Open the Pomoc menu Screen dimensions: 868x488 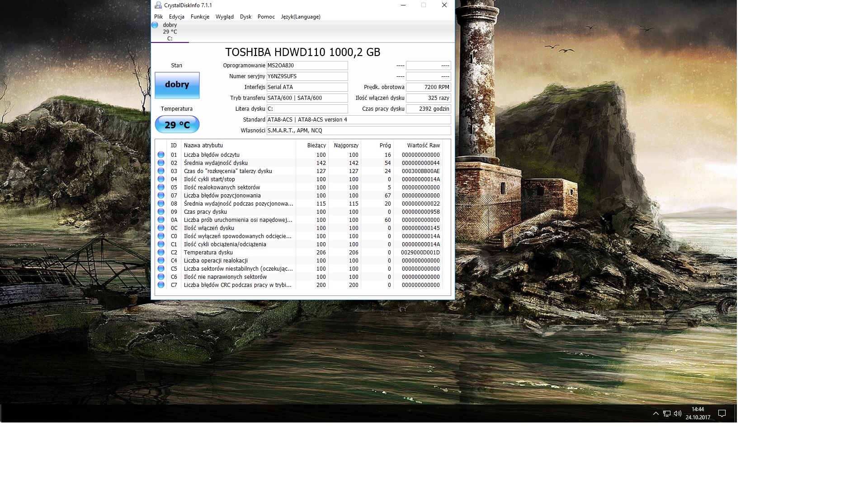pos(266,17)
